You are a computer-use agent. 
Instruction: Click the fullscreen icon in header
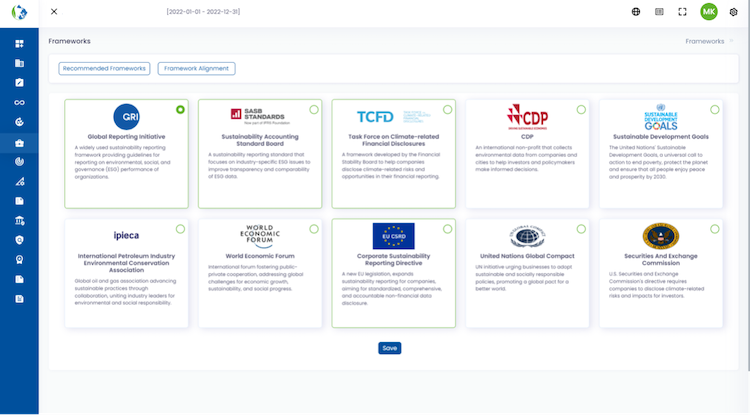click(x=683, y=12)
